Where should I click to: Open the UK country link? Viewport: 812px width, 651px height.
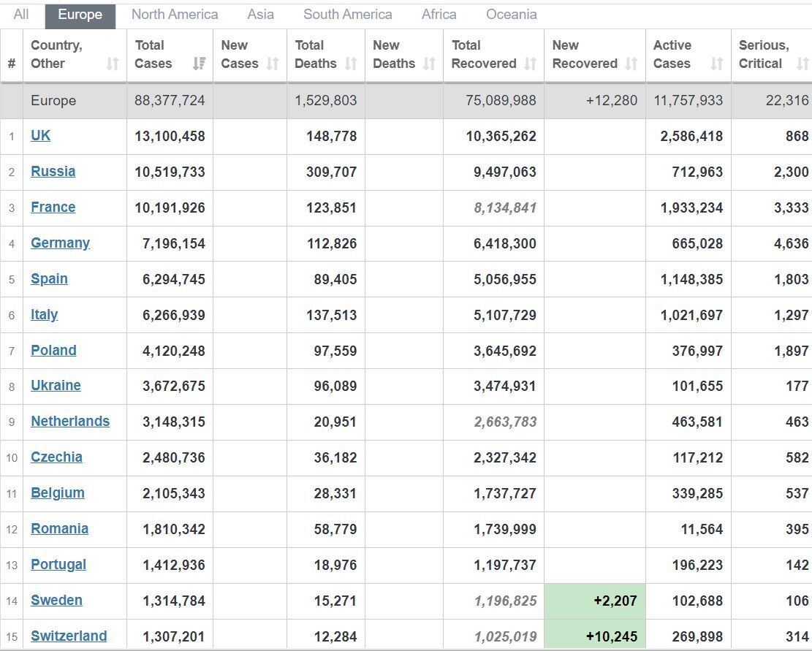[x=41, y=135]
